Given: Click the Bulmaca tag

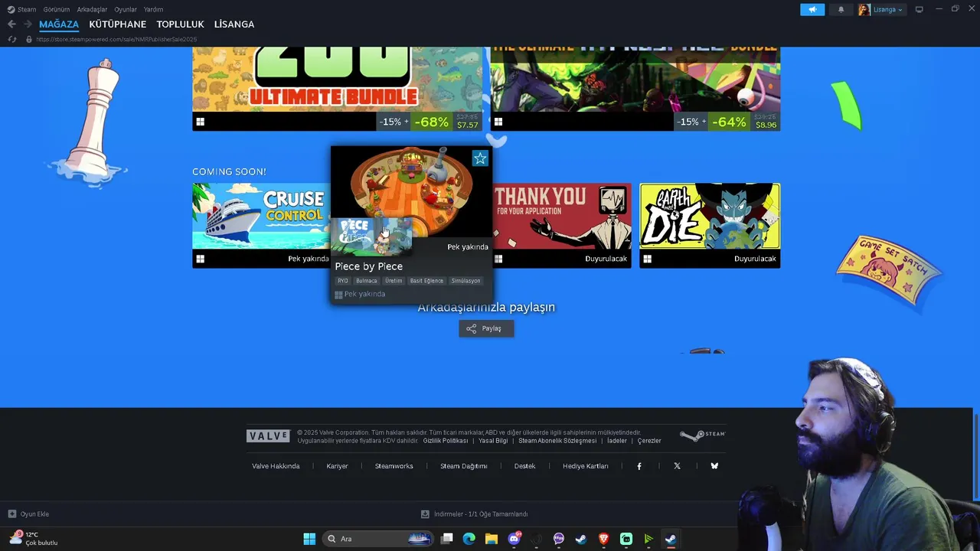Looking at the screenshot, I should tap(367, 281).
